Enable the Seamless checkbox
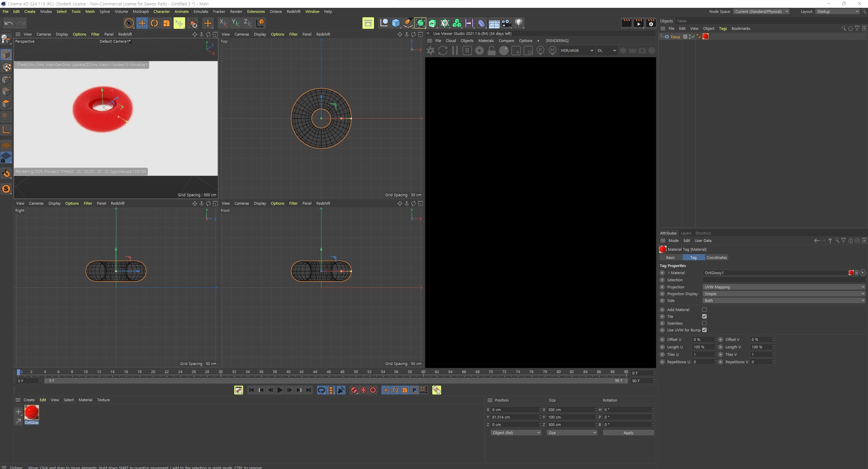868x469 pixels. pos(704,323)
